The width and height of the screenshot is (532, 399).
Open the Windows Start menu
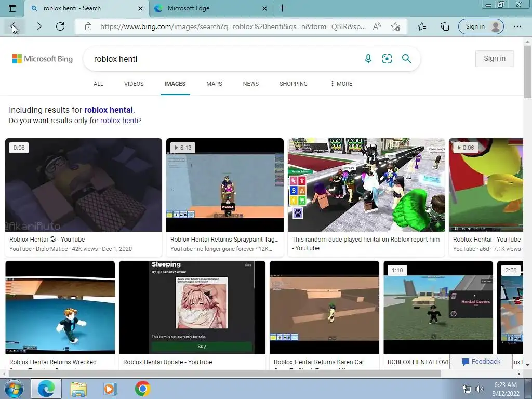(14, 389)
